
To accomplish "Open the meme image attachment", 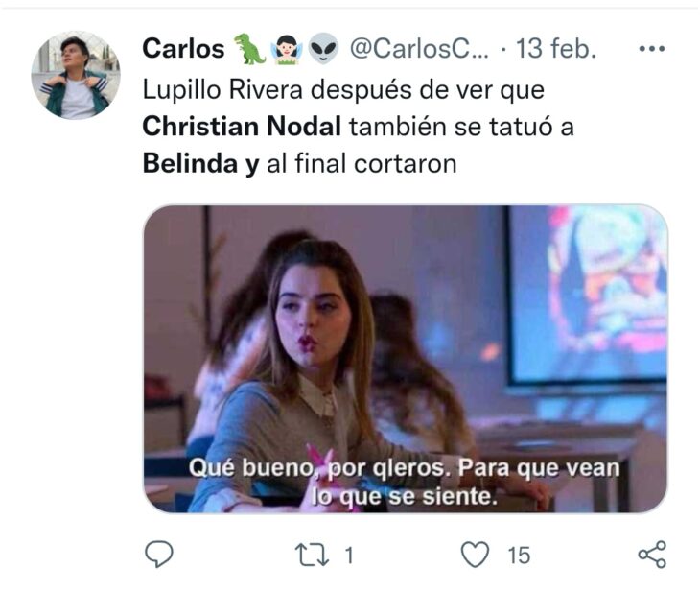I will coord(406,359).
